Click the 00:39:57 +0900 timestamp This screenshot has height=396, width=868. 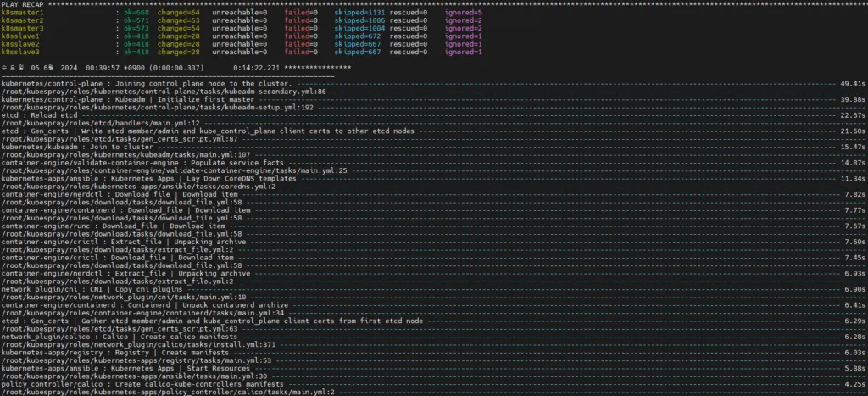click(x=116, y=68)
